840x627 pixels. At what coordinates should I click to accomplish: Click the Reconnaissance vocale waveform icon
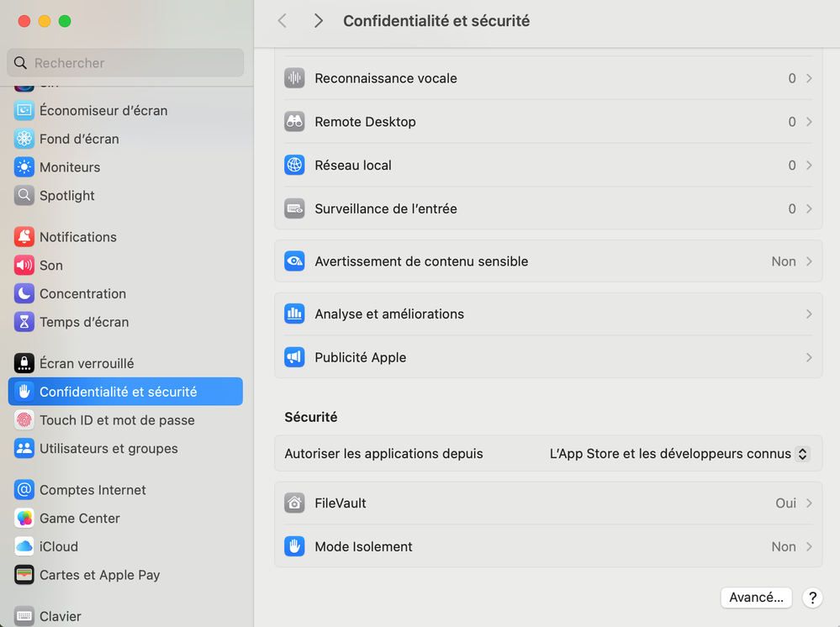click(x=294, y=78)
